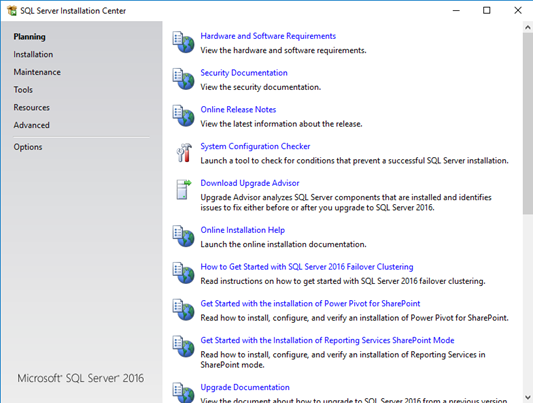Viewport: 533px width, 403px height.
Task: Open the Resources section
Action: [32, 107]
